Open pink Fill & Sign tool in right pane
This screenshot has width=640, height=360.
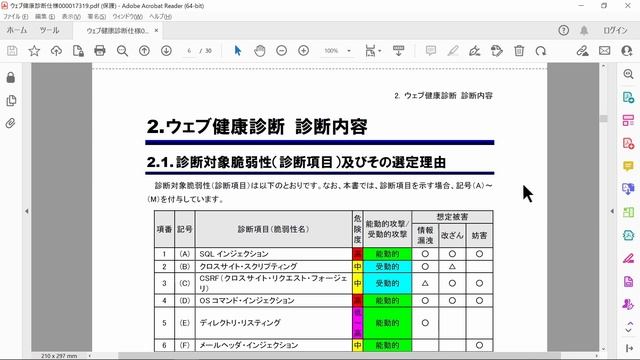click(629, 258)
